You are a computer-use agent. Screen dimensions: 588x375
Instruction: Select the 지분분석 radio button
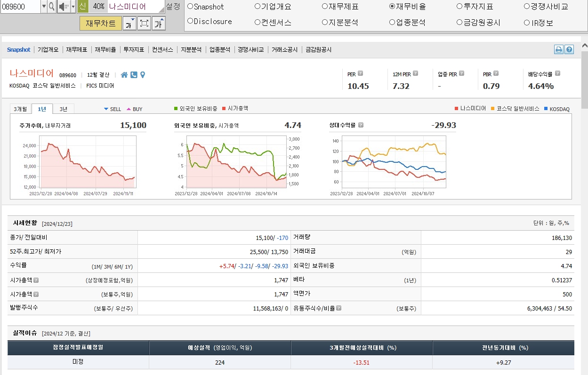click(325, 22)
